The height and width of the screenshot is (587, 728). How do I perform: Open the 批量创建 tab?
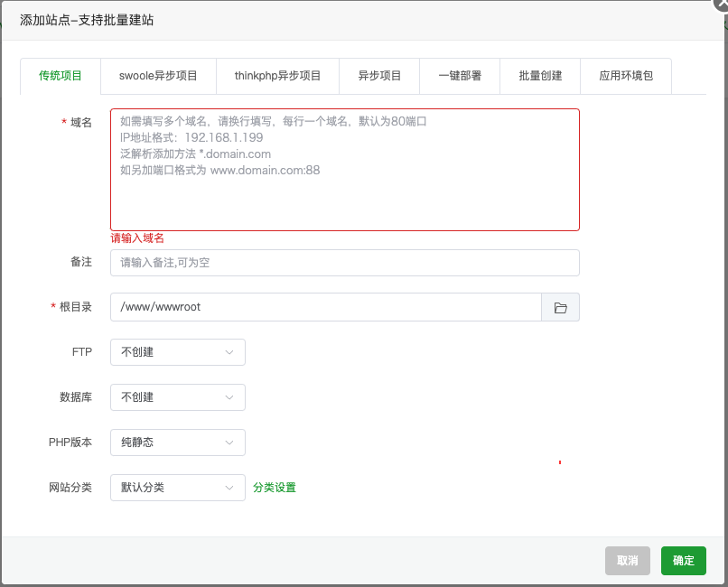540,76
